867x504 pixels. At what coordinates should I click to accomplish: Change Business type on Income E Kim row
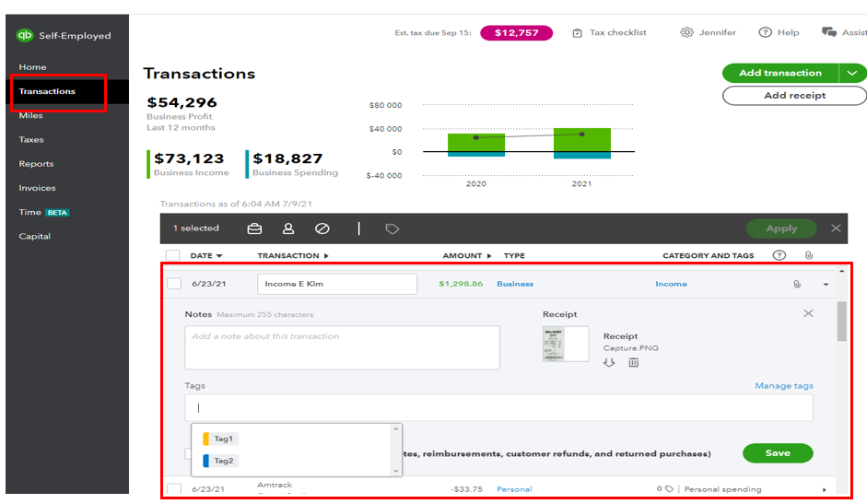coord(515,284)
